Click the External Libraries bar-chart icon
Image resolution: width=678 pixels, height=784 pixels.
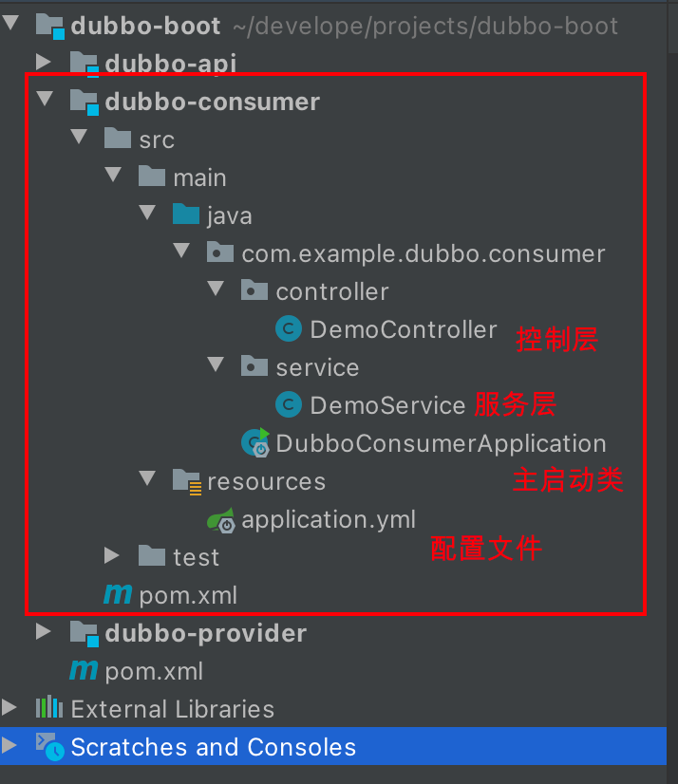click(x=49, y=707)
